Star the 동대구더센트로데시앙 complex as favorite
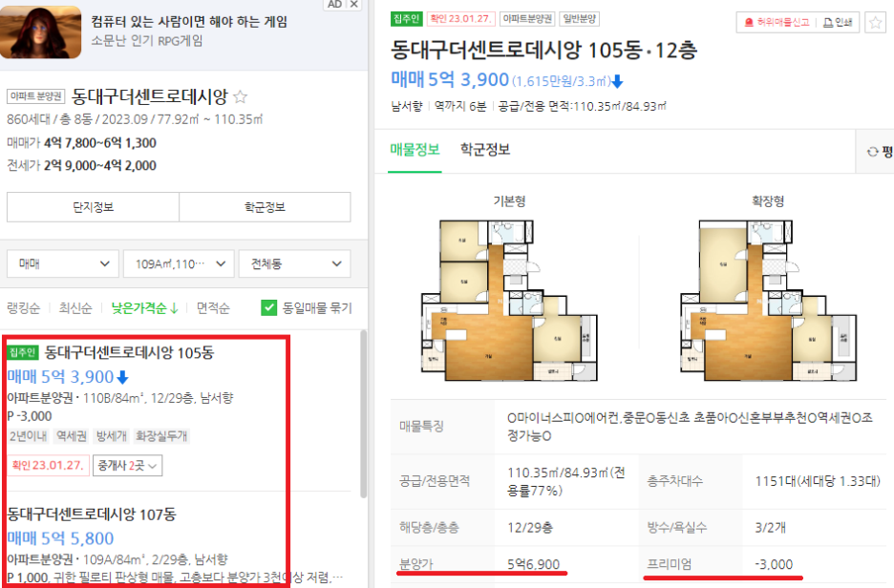The width and height of the screenshot is (894, 588). [240, 96]
